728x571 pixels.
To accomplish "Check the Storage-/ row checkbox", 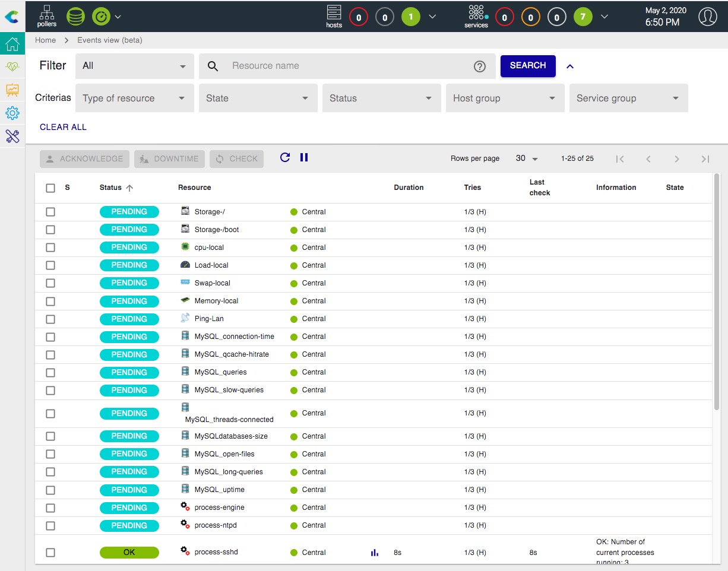I will [x=50, y=212].
